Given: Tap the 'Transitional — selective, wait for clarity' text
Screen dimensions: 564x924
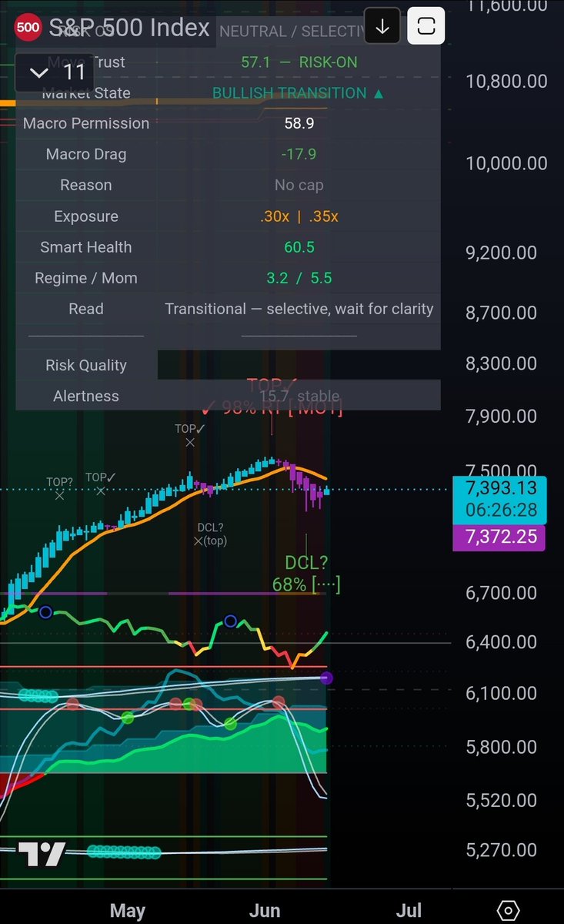Looking at the screenshot, I should coord(299,309).
